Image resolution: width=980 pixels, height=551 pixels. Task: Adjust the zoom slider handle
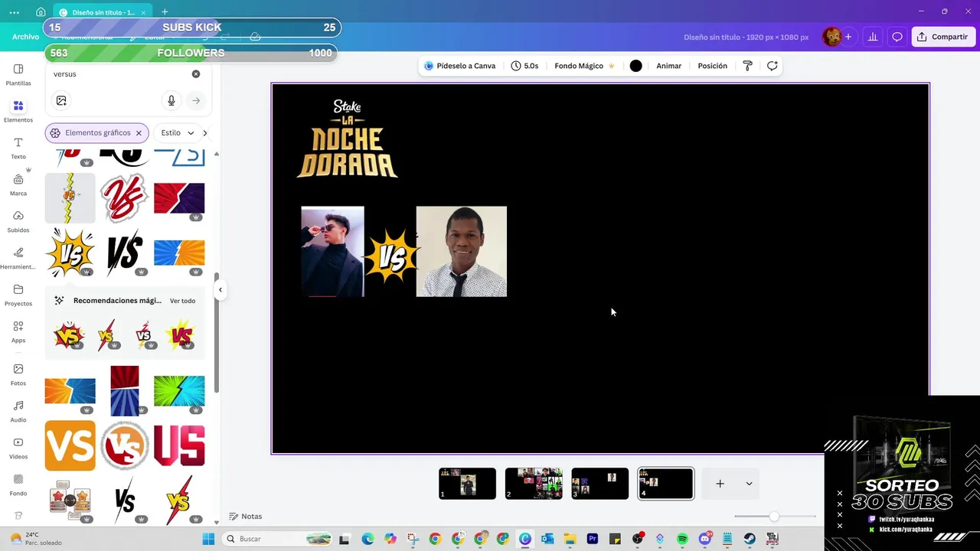(774, 517)
